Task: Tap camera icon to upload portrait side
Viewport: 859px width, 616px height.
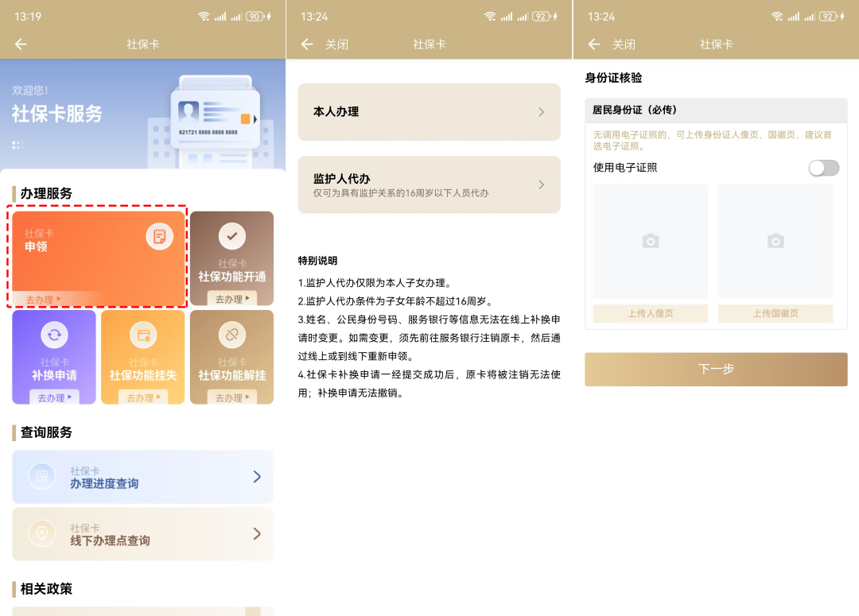Action: pos(650,241)
